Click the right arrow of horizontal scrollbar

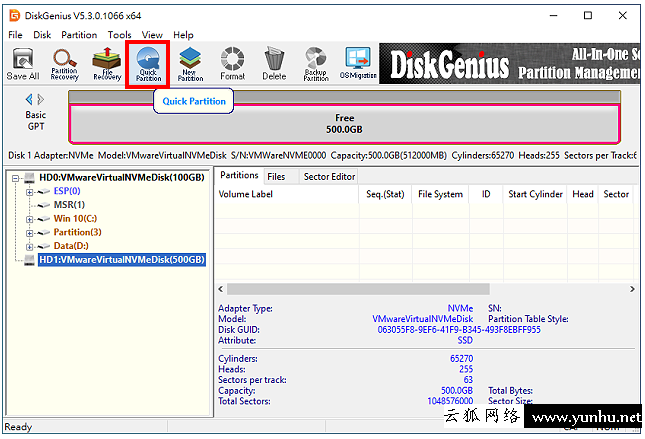pos(632,289)
